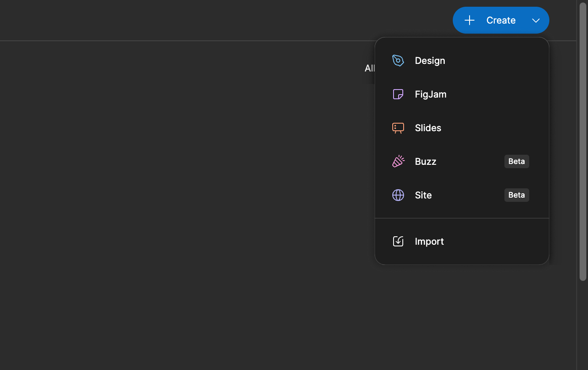The width and height of the screenshot is (588, 370).
Task: Click the Beta badge next to Site
Action: 517,195
